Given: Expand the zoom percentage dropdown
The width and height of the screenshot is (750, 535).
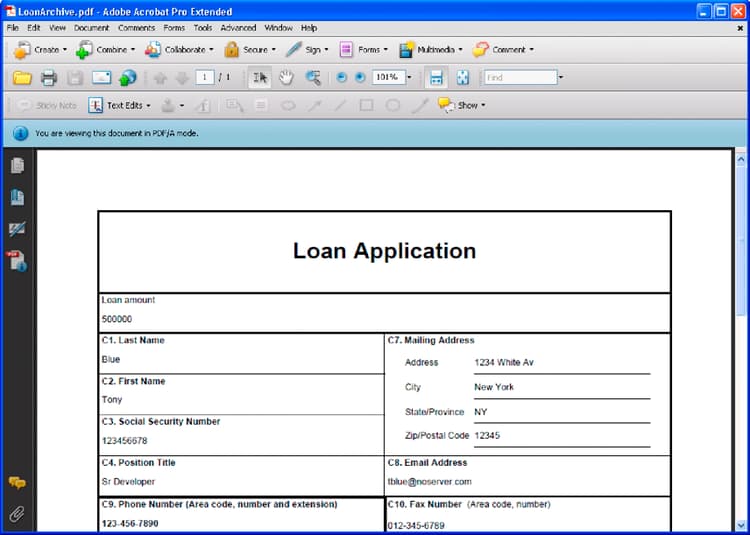Looking at the screenshot, I should click(409, 77).
